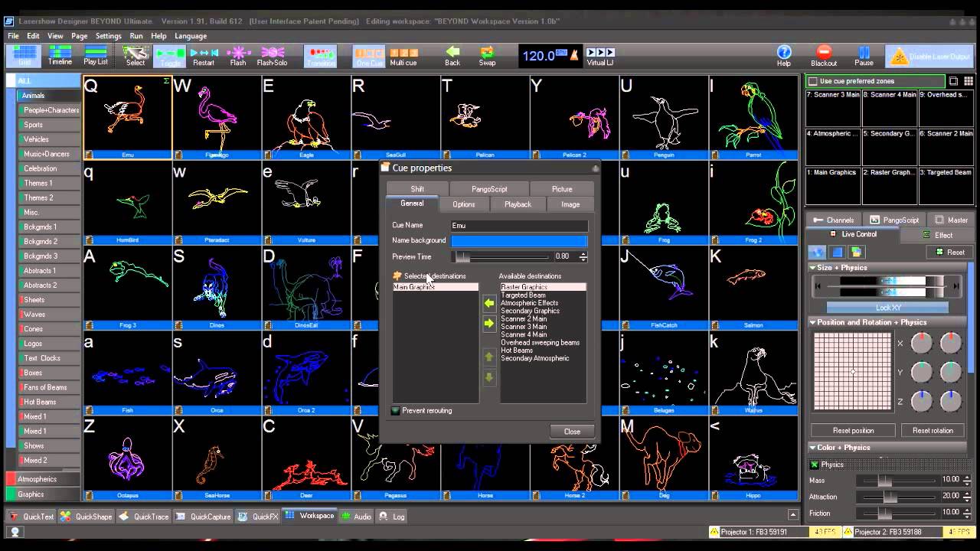Toggle the Lock XY button

(x=888, y=308)
